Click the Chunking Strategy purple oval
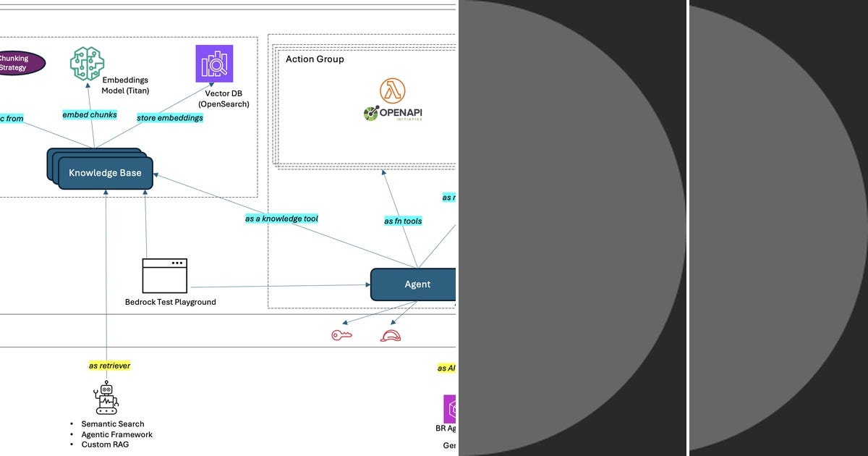This screenshot has height=456, width=868. (x=18, y=63)
